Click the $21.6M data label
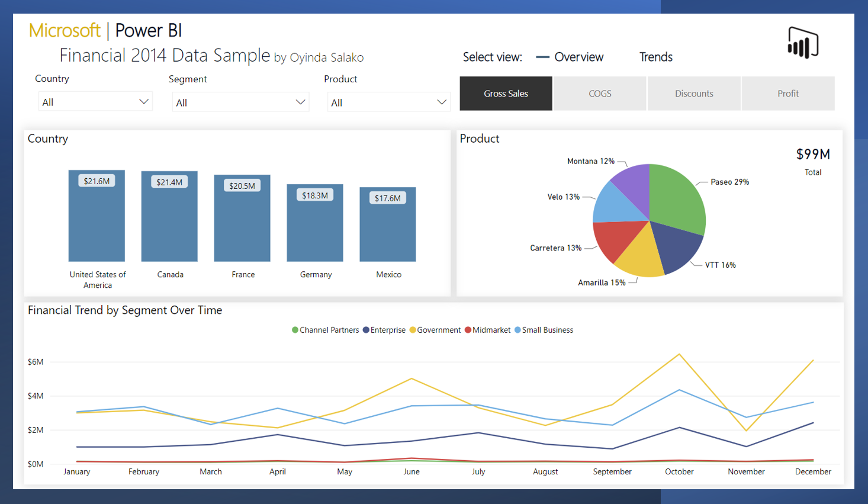Viewport: 868px width, 504px height. tap(97, 181)
